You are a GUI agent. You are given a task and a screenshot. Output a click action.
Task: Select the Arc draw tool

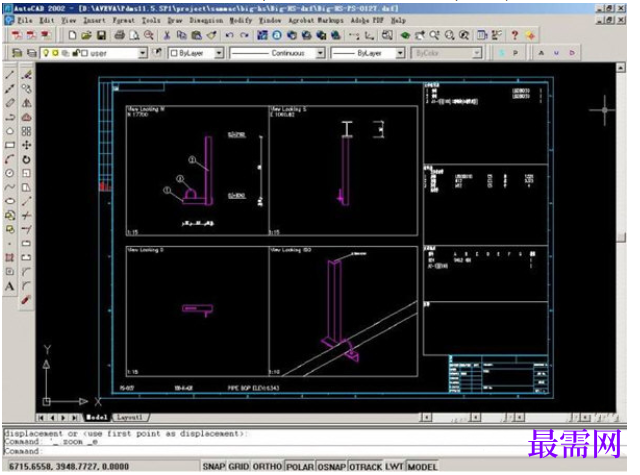click(x=10, y=160)
